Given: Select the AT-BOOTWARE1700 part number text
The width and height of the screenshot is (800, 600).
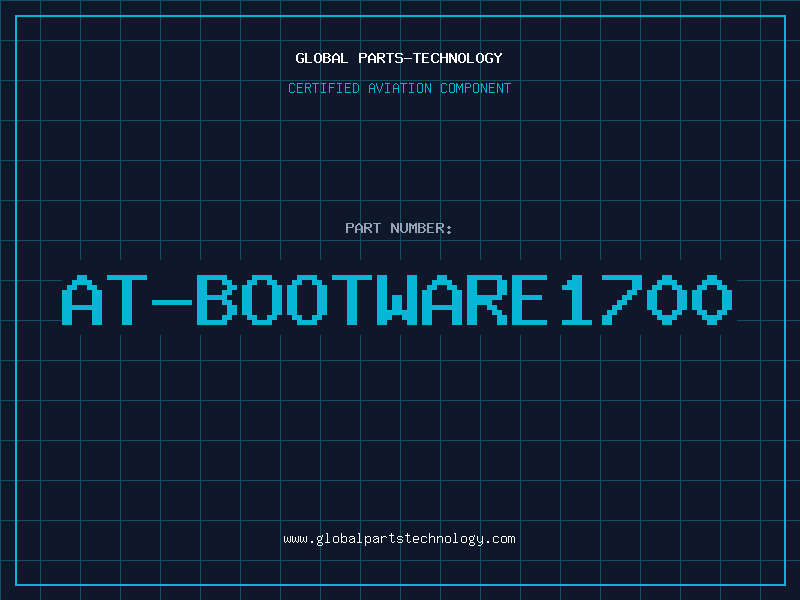Looking at the screenshot, I should coord(399,300).
